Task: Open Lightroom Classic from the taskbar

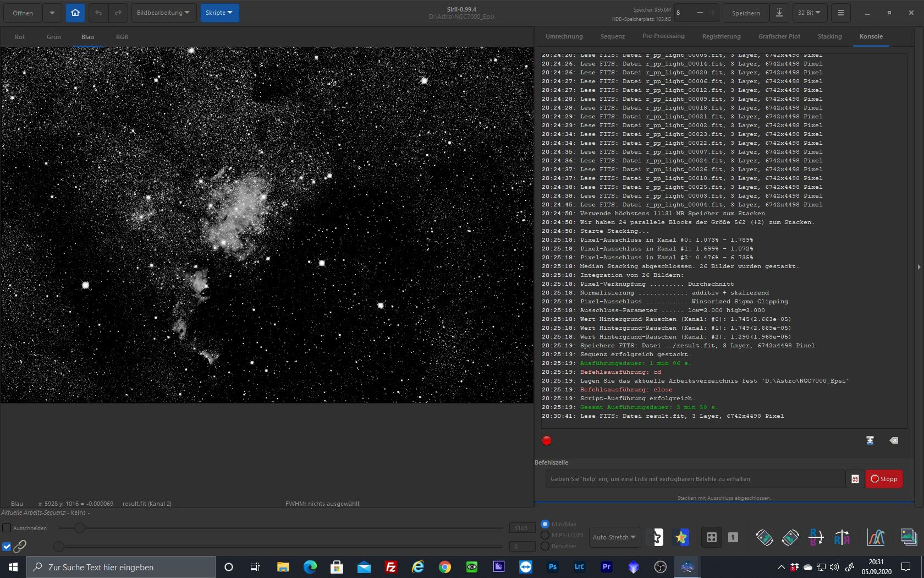Action: click(x=580, y=567)
